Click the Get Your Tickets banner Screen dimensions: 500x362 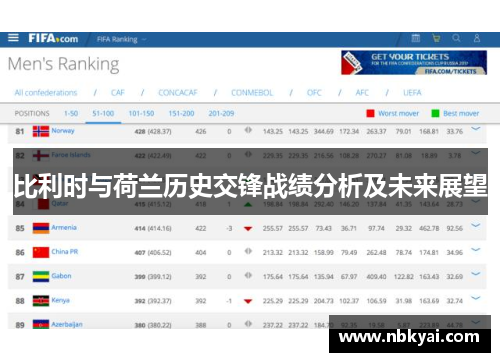pyautogui.click(x=414, y=63)
